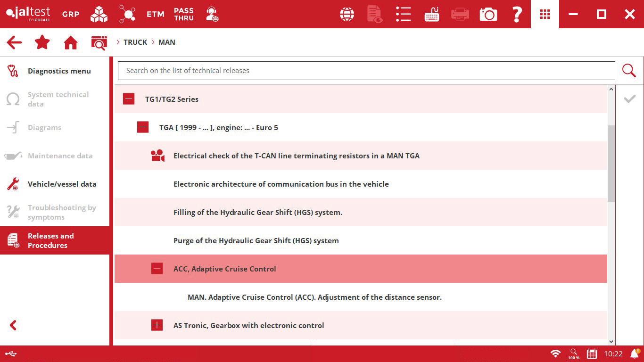Click the confirm checkmark icon
The width and height of the screenshot is (644, 362).
pos(629,99)
